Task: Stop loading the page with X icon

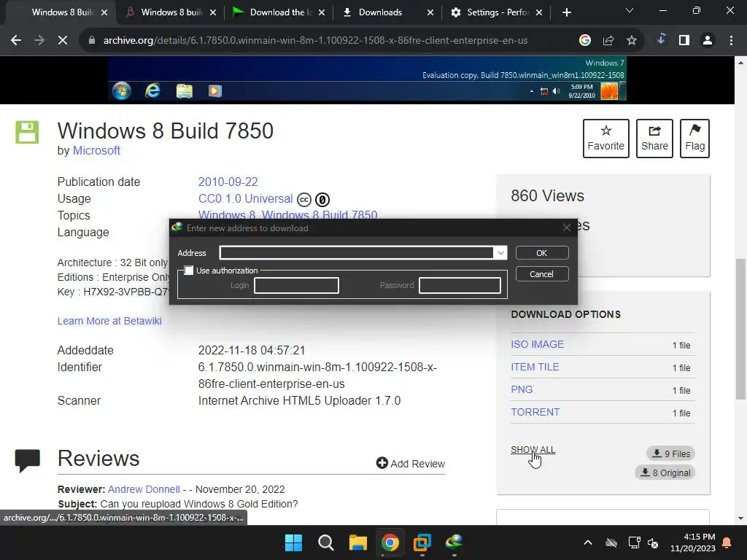Action: [x=63, y=41]
